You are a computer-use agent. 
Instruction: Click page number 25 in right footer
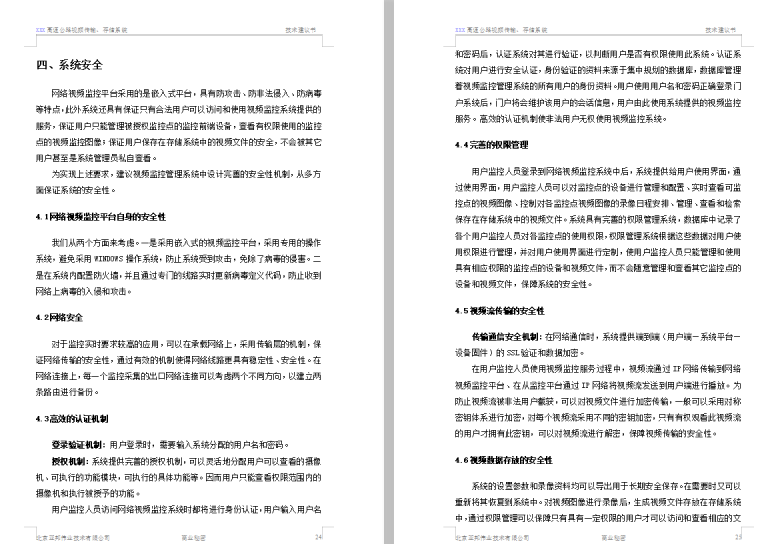738,537
